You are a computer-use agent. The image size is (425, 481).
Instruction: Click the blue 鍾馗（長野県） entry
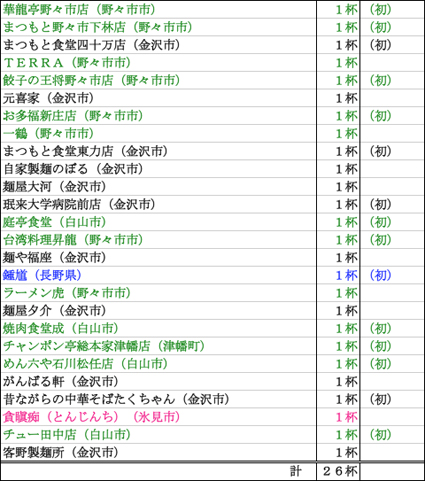pyautogui.click(x=42, y=275)
